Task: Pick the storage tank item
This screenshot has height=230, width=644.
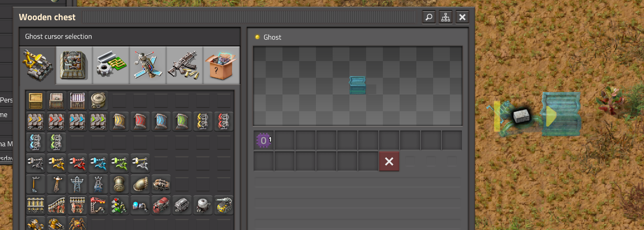Action: point(98,101)
